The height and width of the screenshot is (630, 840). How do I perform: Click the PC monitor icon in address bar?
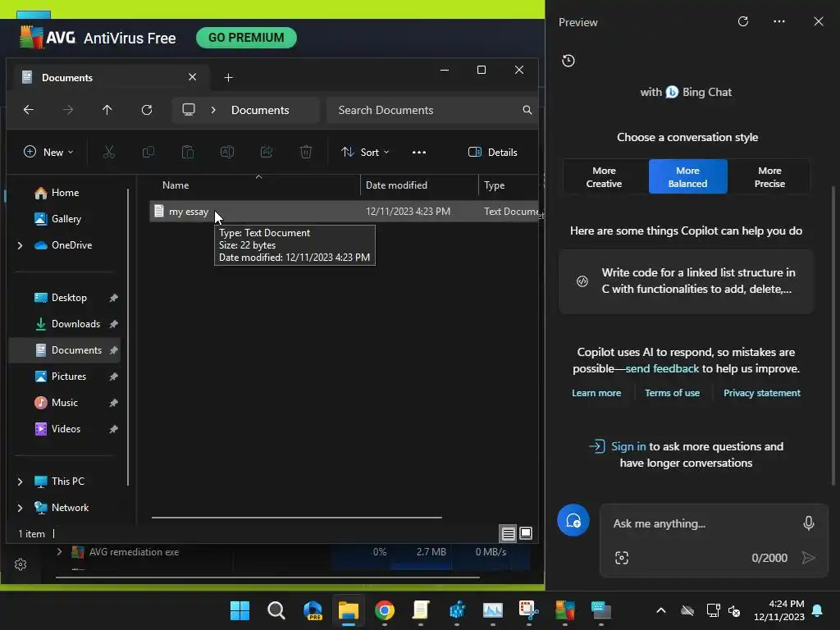[x=189, y=110]
